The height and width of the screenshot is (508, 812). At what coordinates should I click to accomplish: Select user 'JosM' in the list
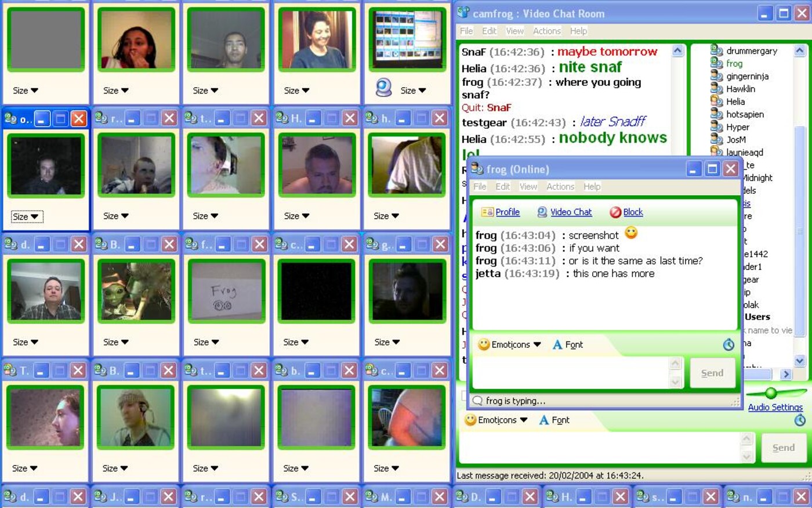pyautogui.click(x=736, y=140)
